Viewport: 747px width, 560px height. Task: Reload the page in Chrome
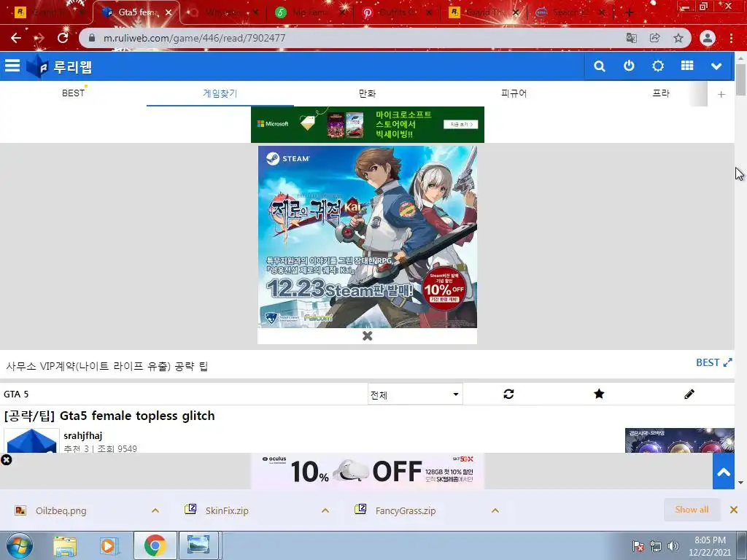[x=63, y=38]
